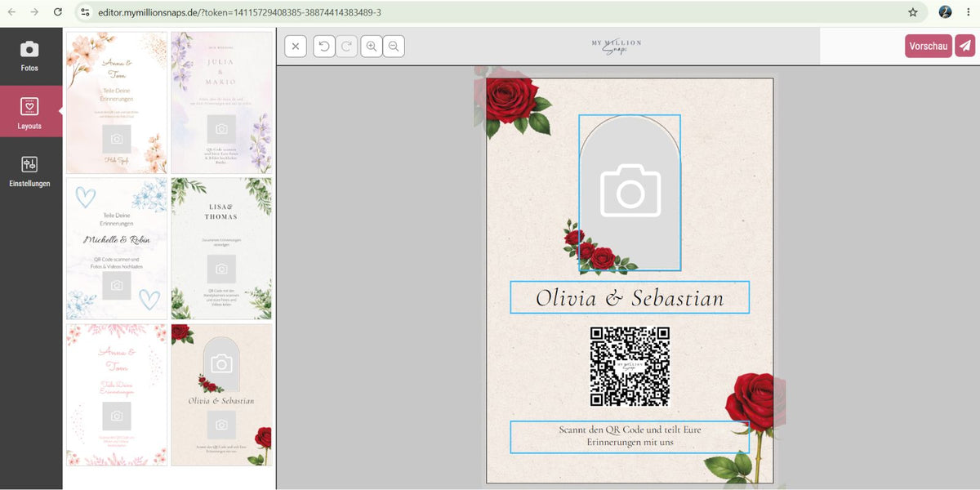Go back in browser history

click(x=11, y=12)
